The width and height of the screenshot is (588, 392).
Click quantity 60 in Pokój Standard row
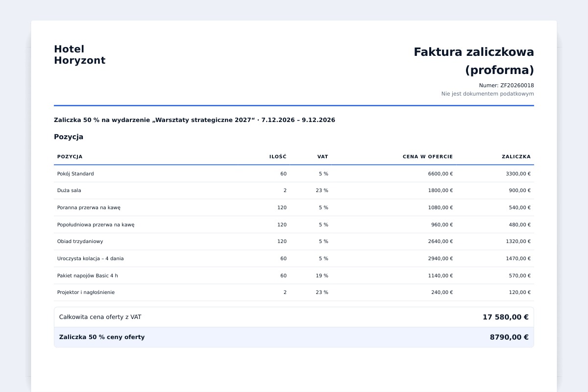pyautogui.click(x=284, y=173)
